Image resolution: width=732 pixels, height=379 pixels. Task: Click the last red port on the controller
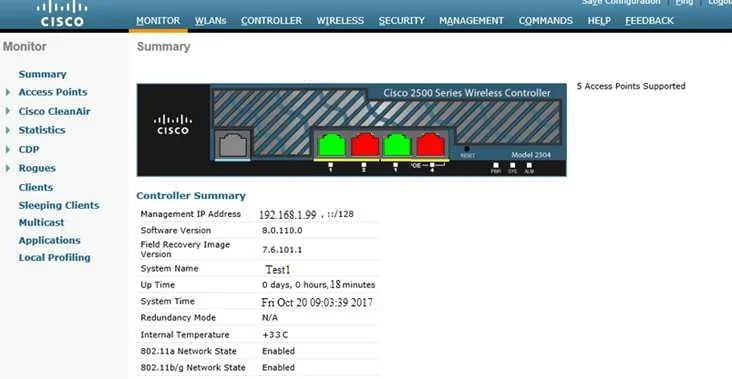[x=430, y=144]
